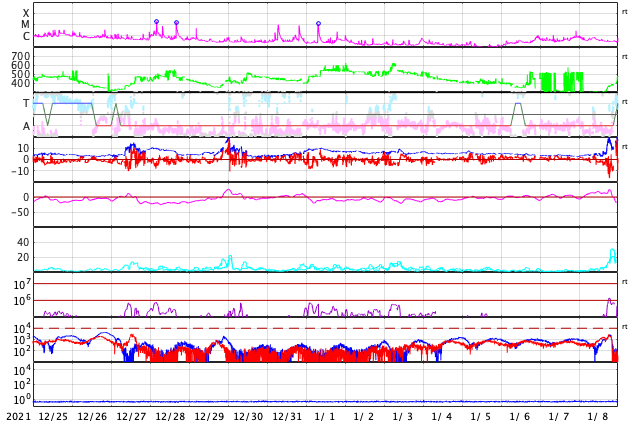
Task: Click the 1/ 6 date label
Action: point(520,417)
